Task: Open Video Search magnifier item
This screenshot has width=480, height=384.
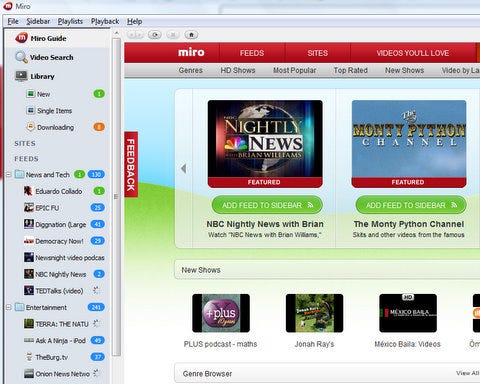Action: (57, 57)
